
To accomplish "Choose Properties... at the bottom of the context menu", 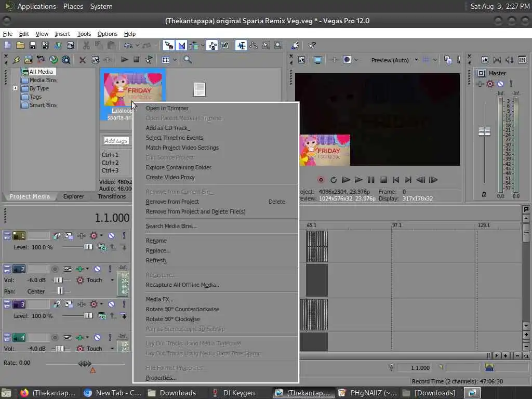I will [161, 378].
